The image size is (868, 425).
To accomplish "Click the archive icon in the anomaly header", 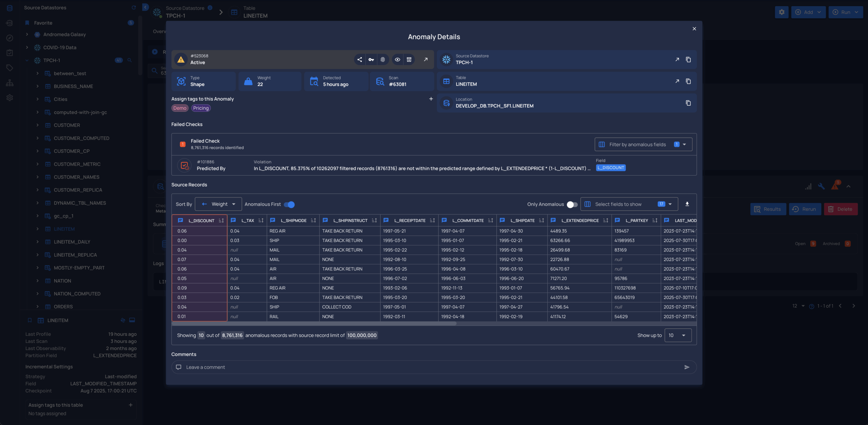I will pyautogui.click(x=409, y=60).
